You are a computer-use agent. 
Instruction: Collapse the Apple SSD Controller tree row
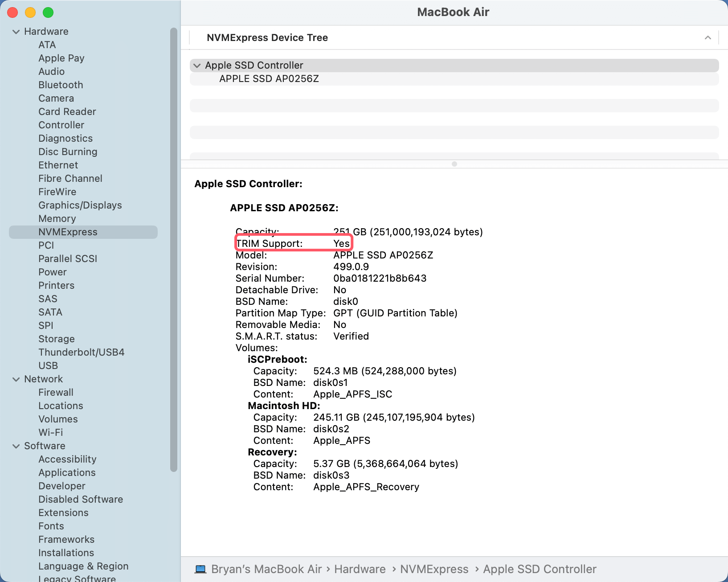pyautogui.click(x=197, y=66)
